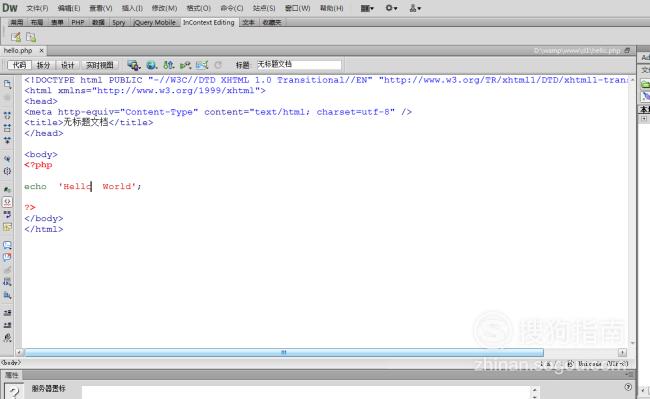
Task: Toggle Syntax Error Alerts in info bar
Action: [7, 227]
